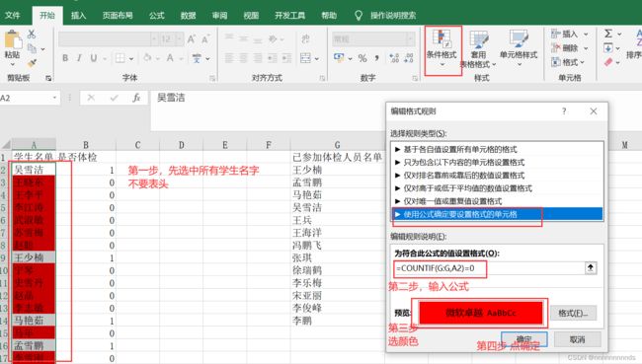Open the File (文件) tab
Screen dimensions: 642x364
[x=12, y=16]
